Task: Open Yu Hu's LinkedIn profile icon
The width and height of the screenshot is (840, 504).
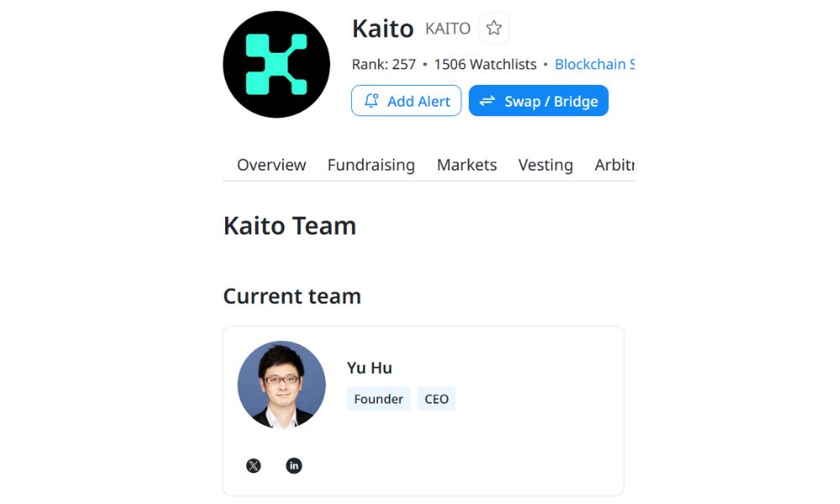Action: point(293,465)
